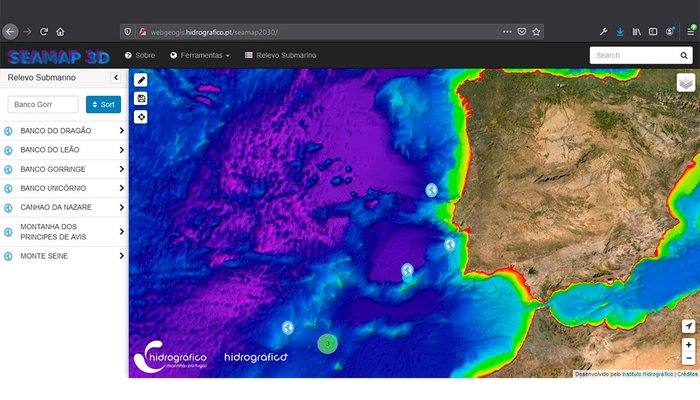Zoom out with the minus button
This screenshot has width=700, height=400.
(x=688, y=358)
